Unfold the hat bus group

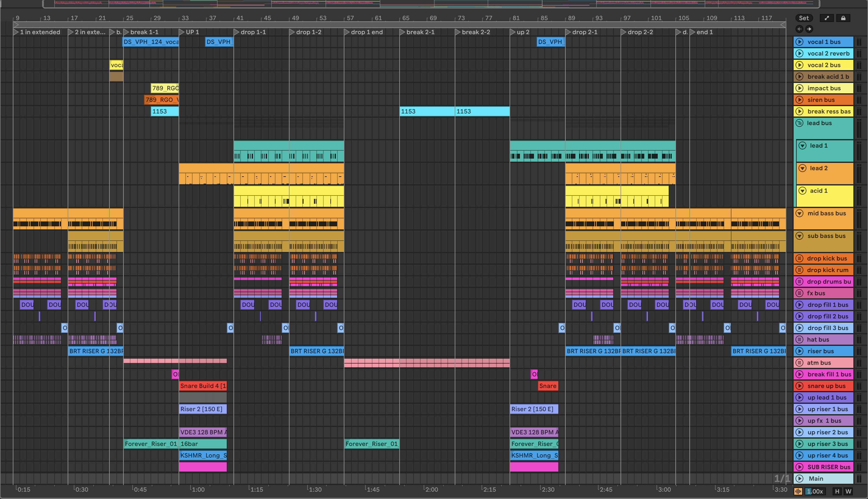click(x=799, y=339)
